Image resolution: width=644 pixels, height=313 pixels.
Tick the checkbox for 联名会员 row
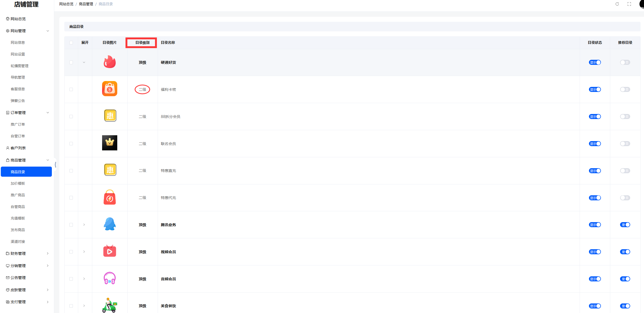[x=71, y=144]
